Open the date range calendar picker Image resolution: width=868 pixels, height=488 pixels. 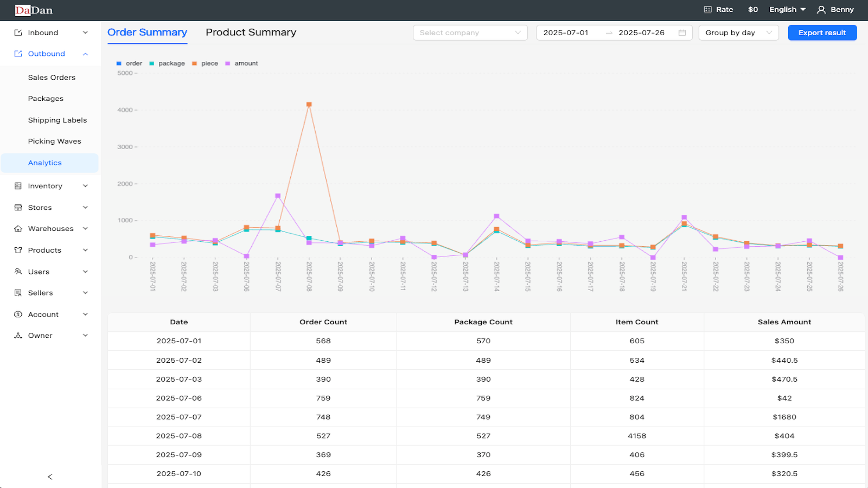pyautogui.click(x=682, y=33)
